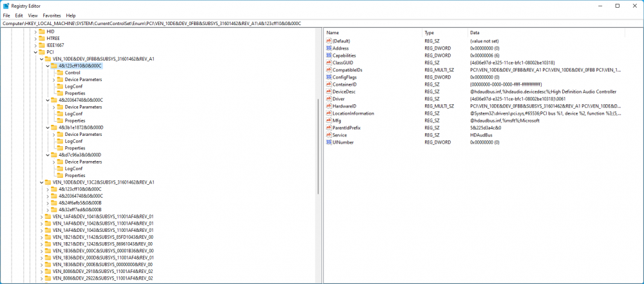Open the File menu

coord(6,15)
